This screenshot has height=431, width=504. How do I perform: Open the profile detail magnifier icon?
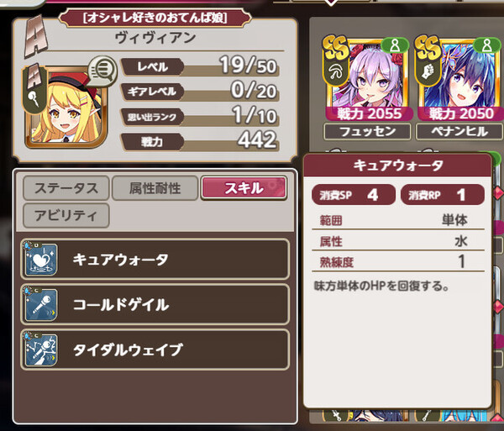102,71
